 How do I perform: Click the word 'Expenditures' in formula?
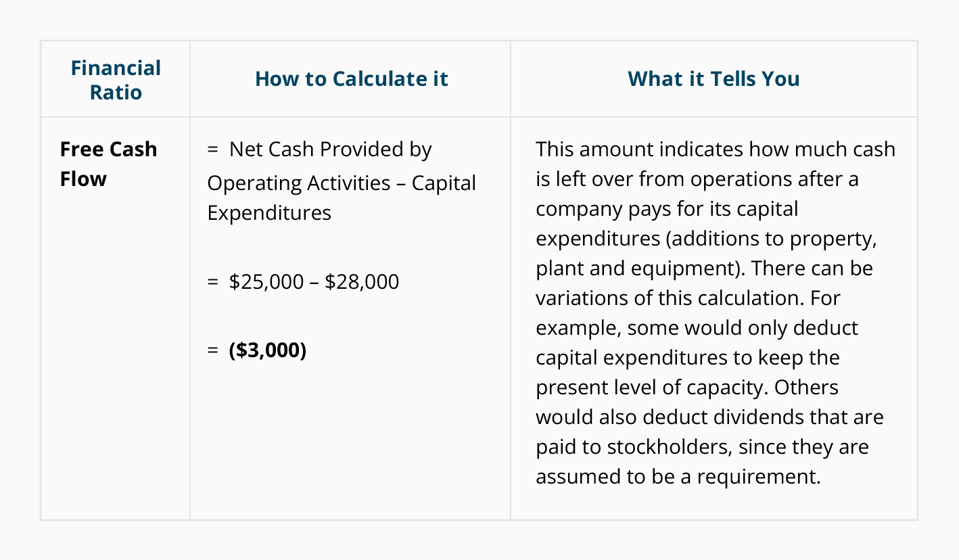coord(269,213)
